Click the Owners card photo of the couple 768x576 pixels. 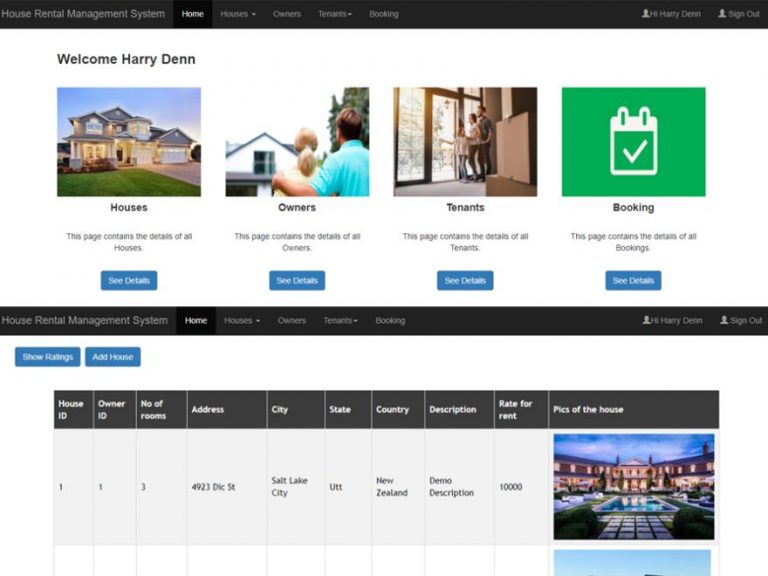point(297,141)
